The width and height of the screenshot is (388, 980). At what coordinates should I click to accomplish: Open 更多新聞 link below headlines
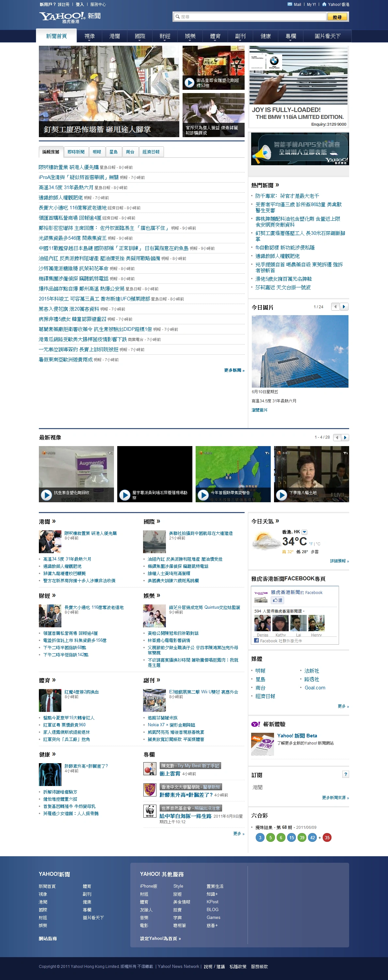tap(234, 370)
